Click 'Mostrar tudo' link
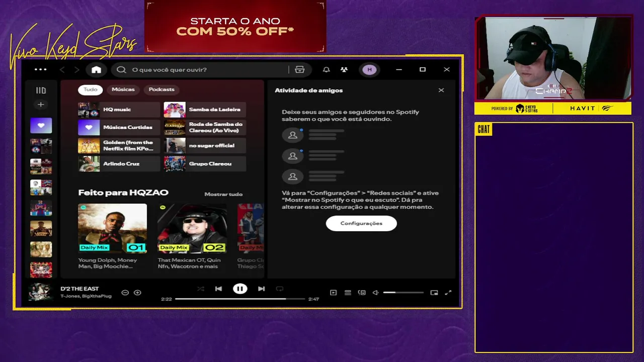This screenshot has height=362, width=644. click(x=223, y=194)
